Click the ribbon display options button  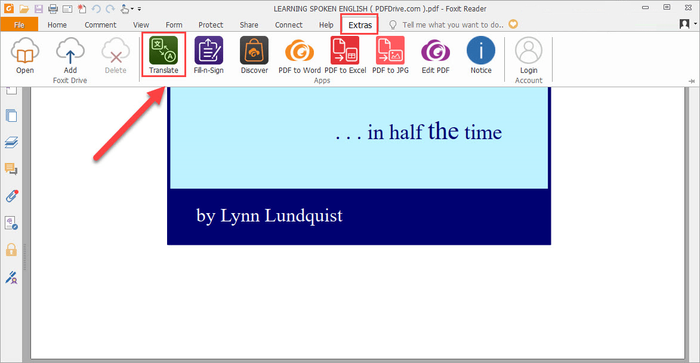667,8
